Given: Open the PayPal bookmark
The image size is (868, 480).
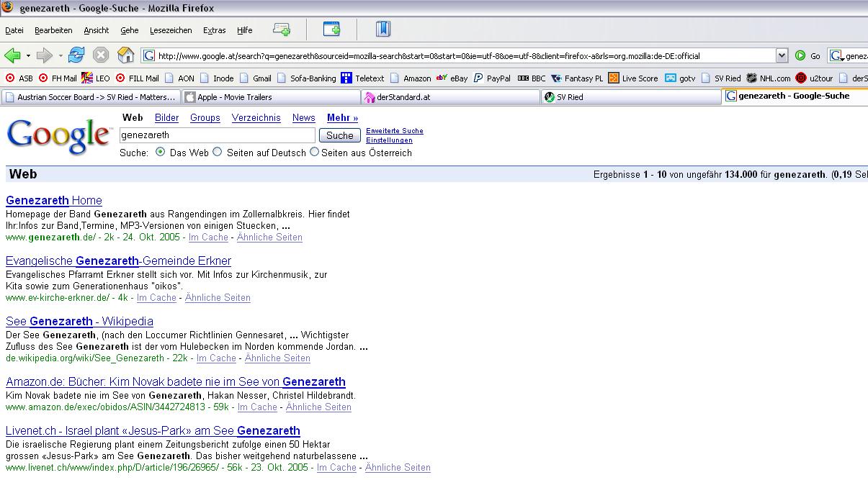Looking at the screenshot, I should click(492, 78).
